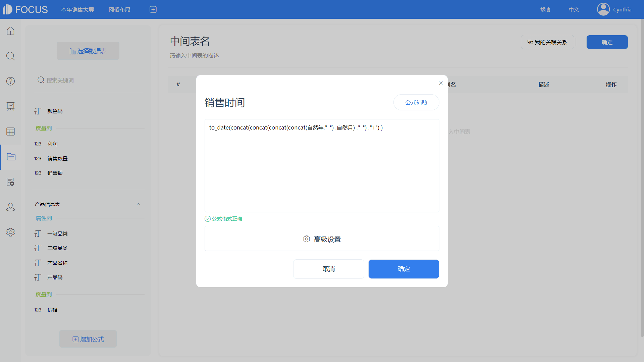Expand the 高级设置 panel
Screen dimensions: 644x362
[322, 239]
